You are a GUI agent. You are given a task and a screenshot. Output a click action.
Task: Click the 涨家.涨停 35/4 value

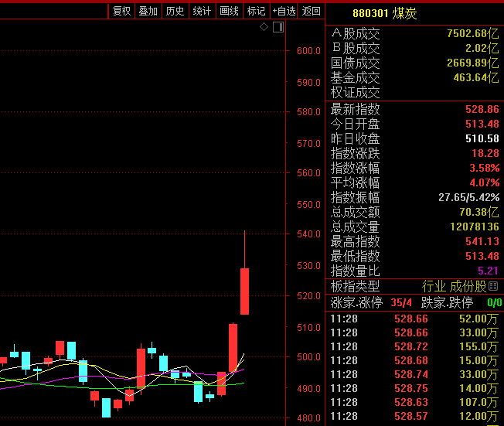coord(402,302)
